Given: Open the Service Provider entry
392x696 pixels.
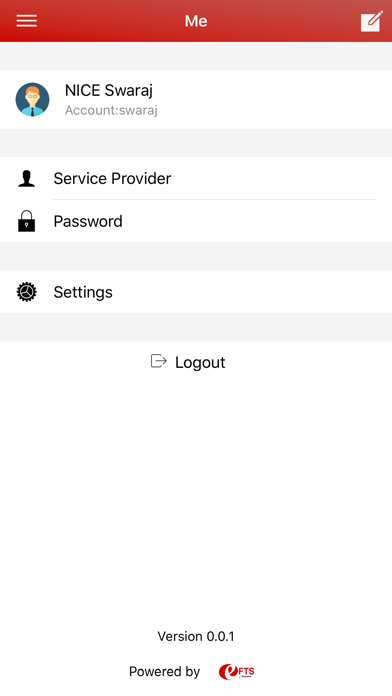Looking at the screenshot, I should coord(196,178).
